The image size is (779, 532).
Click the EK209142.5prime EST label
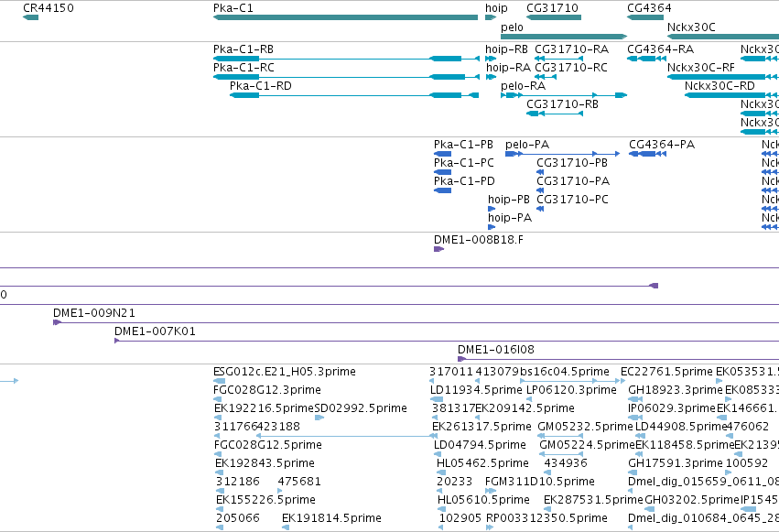pyautogui.click(x=525, y=408)
